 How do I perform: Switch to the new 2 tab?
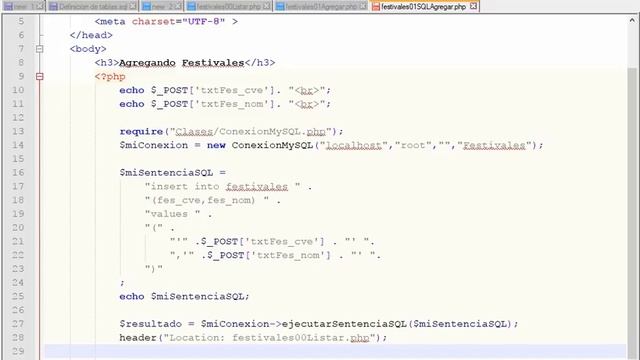point(162,7)
